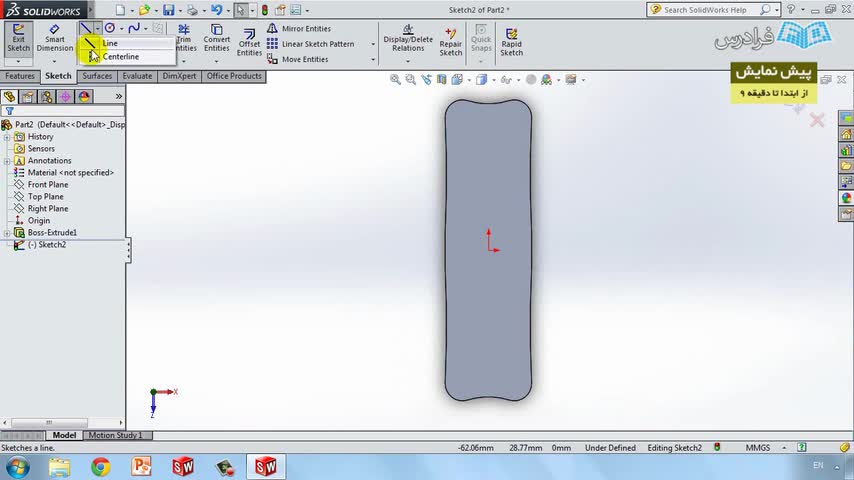This screenshot has height=480, width=854.
Task: Click the feature tree horizontal scrollbar
Action: pos(49,423)
